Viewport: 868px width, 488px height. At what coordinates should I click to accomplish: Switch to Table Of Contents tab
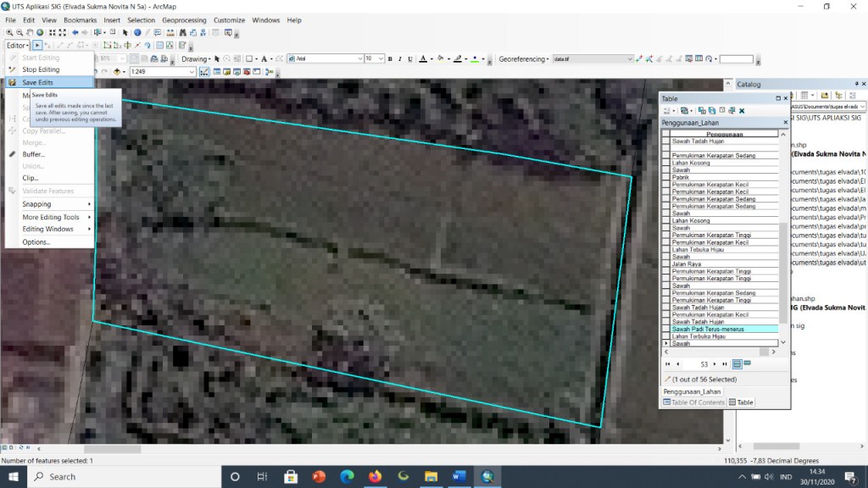pos(693,402)
